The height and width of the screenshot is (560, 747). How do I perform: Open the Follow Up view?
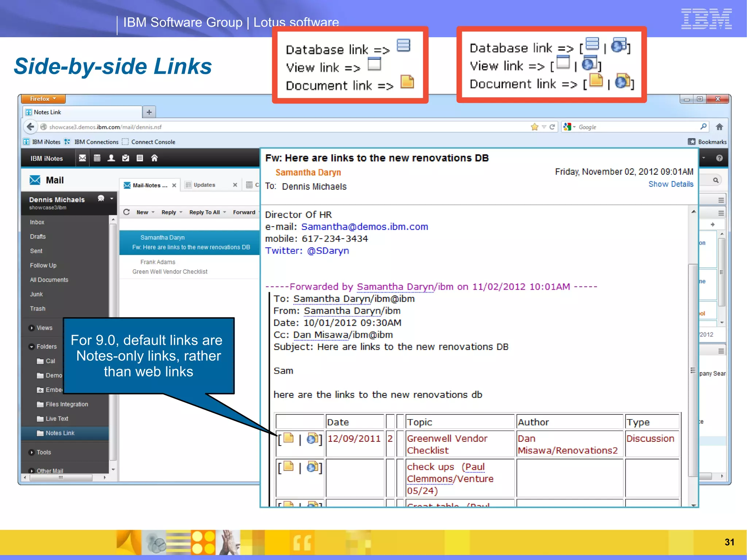(x=43, y=266)
